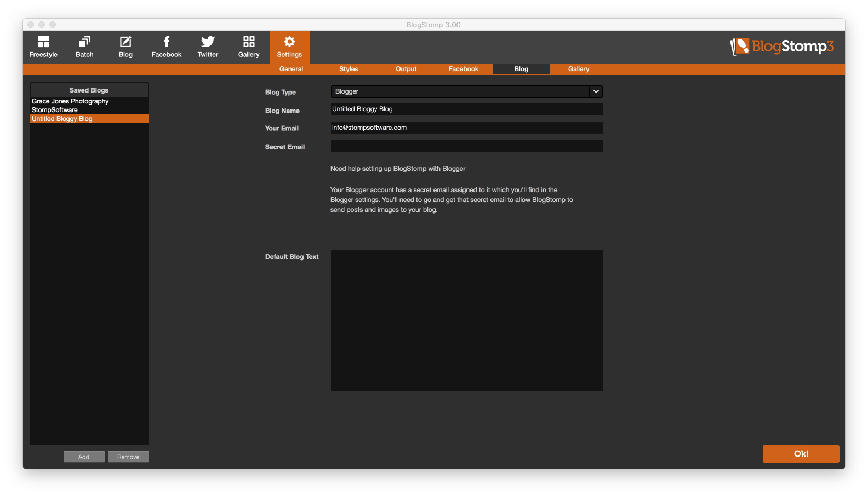
Task: Confirm settings with Ok! button
Action: tap(801, 454)
